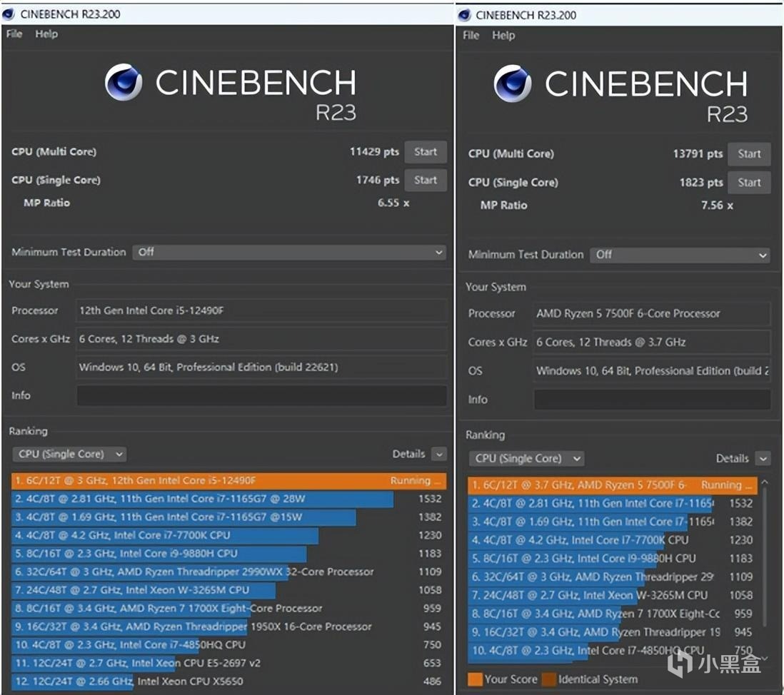This screenshot has height=695, width=784.
Task: Select Ryzen 7 1700X row in left window
Action: (228, 608)
